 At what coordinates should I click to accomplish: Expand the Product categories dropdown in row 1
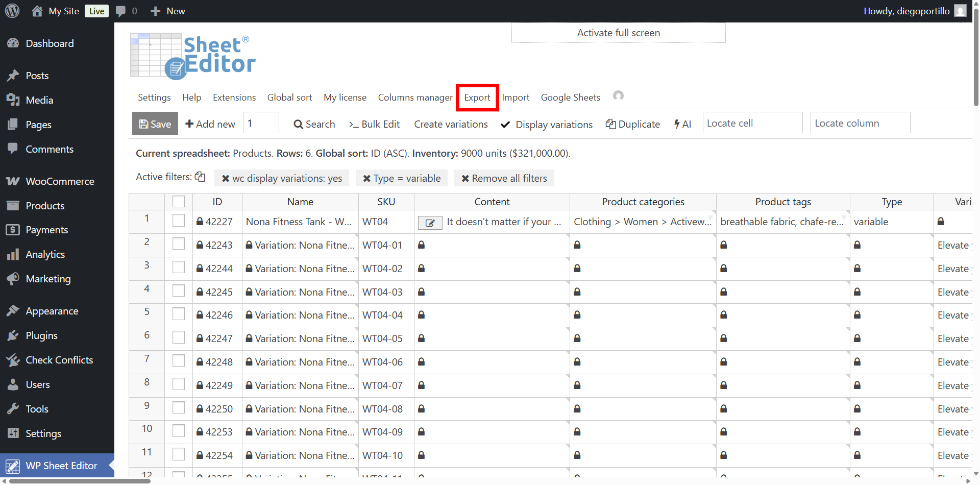(x=710, y=218)
